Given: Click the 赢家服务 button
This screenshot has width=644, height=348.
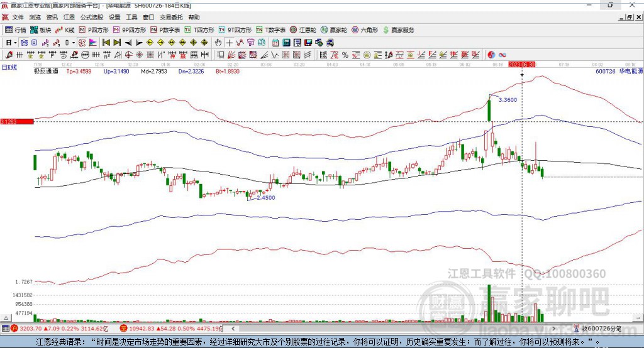Looking at the screenshot, I should [x=399, y=30].
